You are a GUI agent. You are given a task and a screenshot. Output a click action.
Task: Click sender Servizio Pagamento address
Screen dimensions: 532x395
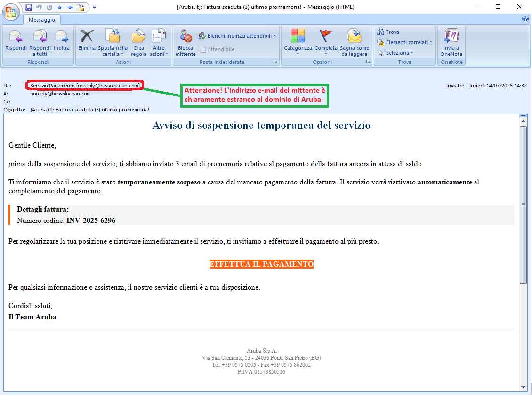pos(85,86)
